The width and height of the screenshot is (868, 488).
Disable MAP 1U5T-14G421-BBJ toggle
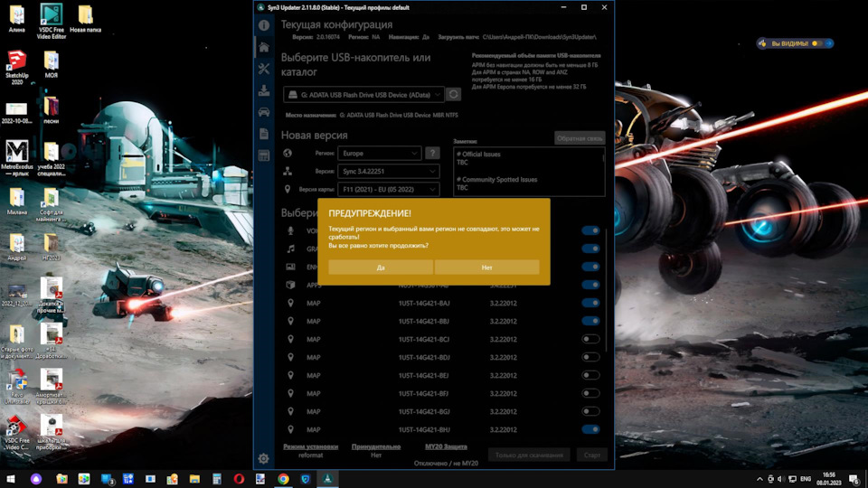(x=590, y=321)
